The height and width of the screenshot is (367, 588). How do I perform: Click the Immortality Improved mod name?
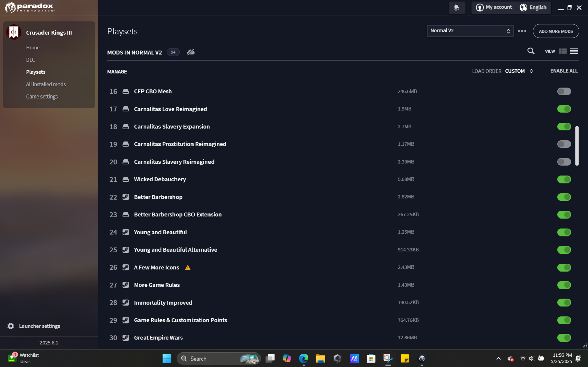click(163, 303)
